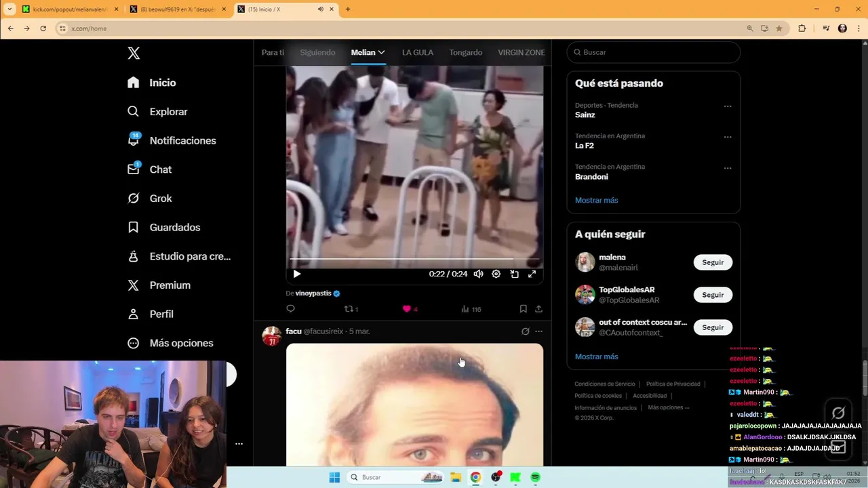The image size is (868, 488).
Task: Follow malena account
Action: [x=713, y=262]
